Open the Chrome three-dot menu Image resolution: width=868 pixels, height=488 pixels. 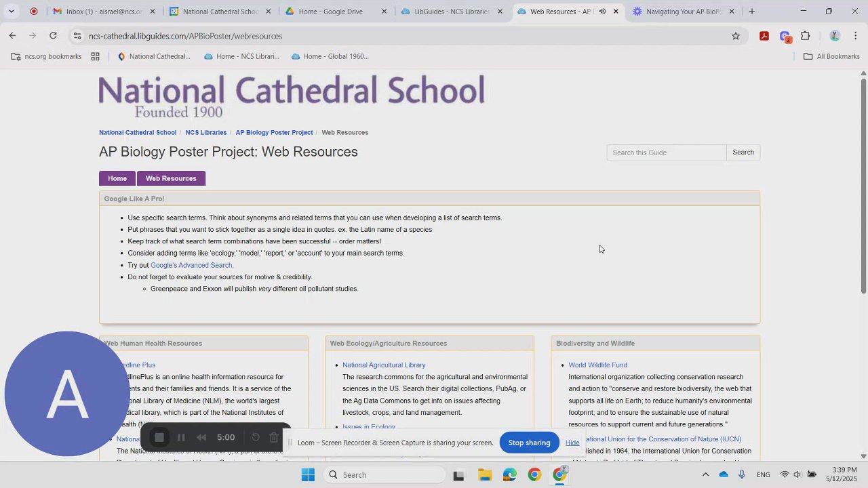(856, 36)
